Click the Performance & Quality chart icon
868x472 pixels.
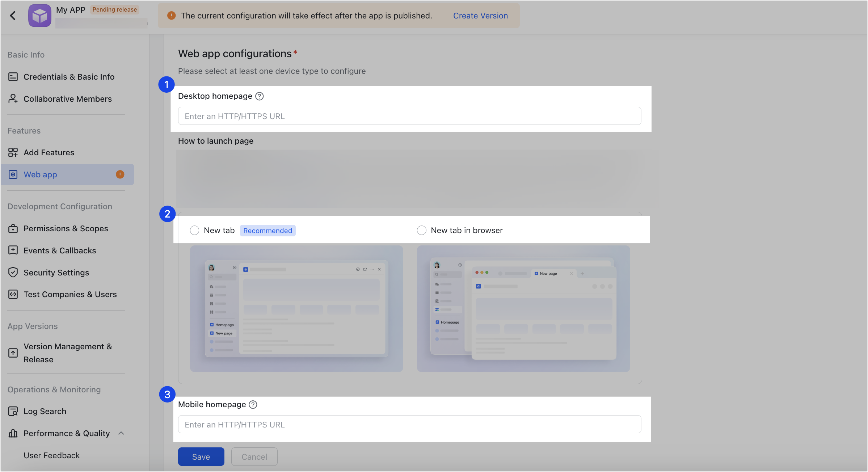tap(13, 433)
